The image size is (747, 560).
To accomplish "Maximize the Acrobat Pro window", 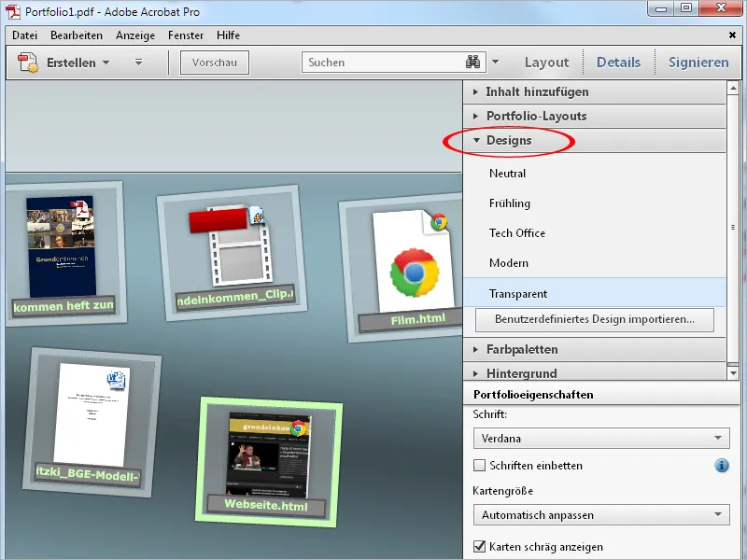I will (x=685, y=8).
